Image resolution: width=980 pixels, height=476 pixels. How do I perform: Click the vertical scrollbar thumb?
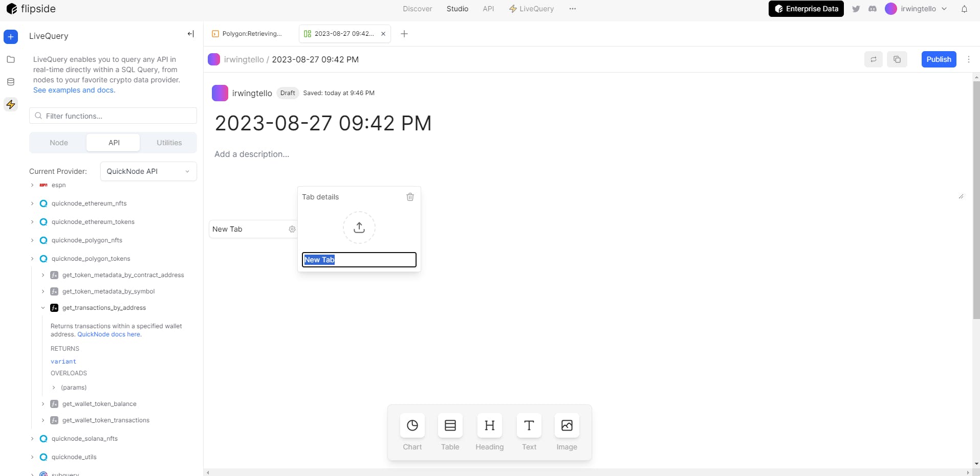coord(976,199)
